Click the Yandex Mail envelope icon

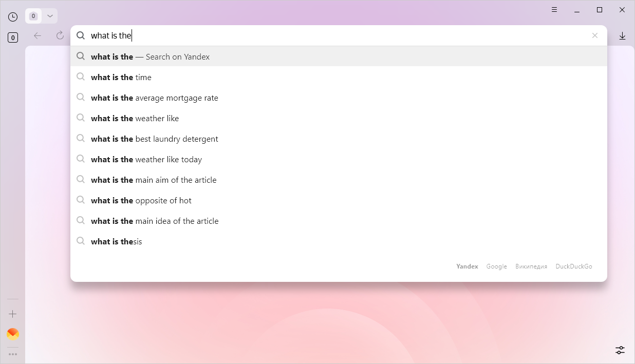[x=13, y=334]
